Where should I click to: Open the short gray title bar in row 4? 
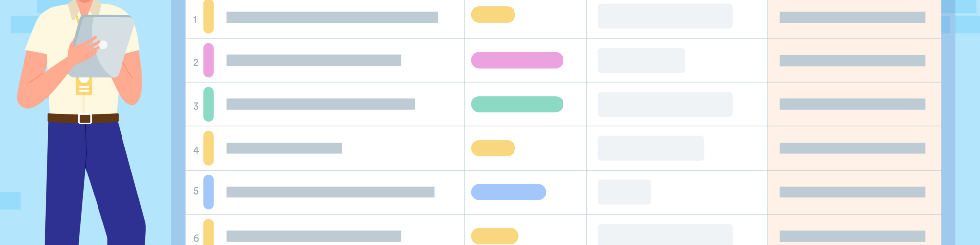coord(284,148)
